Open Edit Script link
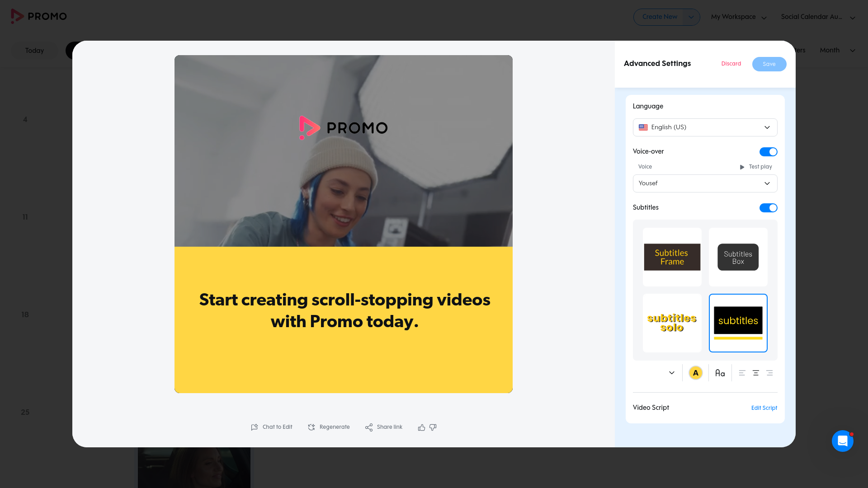This screenshot has width=868, height=488. [x=764, y=408]
